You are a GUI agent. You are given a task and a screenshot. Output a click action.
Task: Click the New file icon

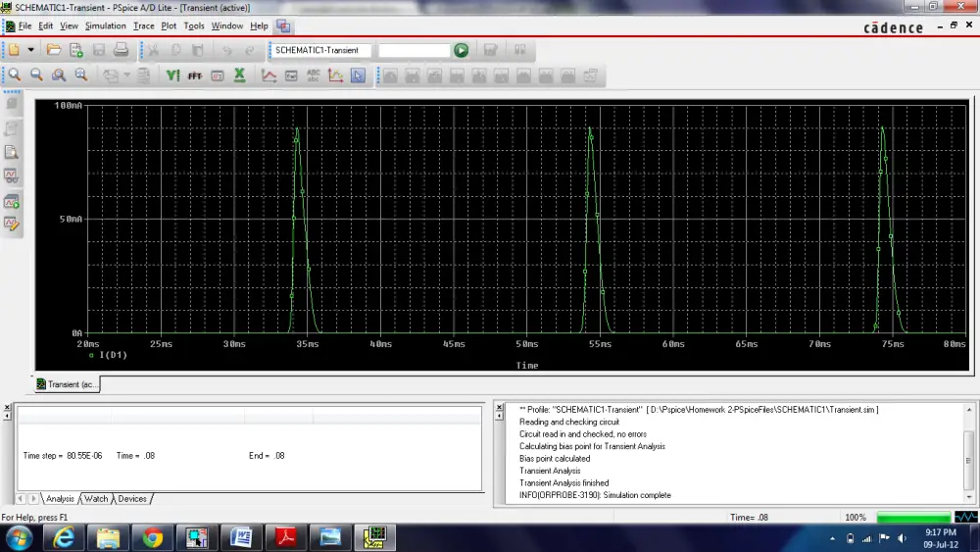(15, 49)
